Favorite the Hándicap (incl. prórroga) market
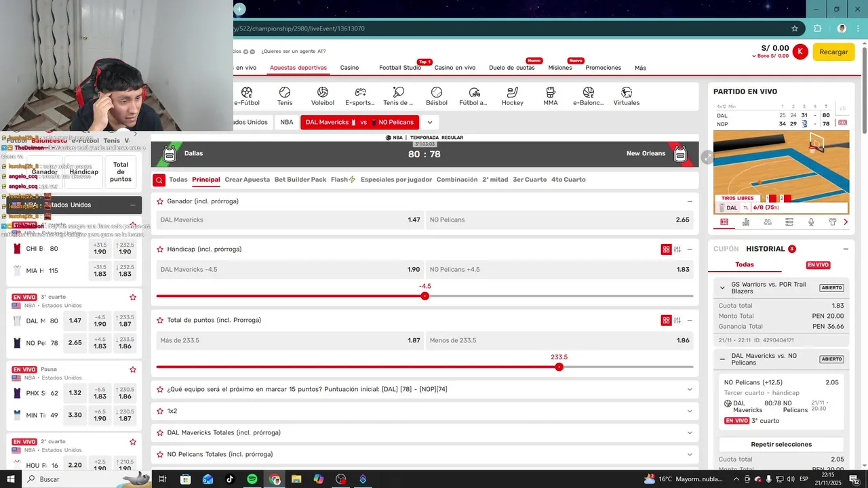This screenshot has width=868, height=488. tap(160, 249)
